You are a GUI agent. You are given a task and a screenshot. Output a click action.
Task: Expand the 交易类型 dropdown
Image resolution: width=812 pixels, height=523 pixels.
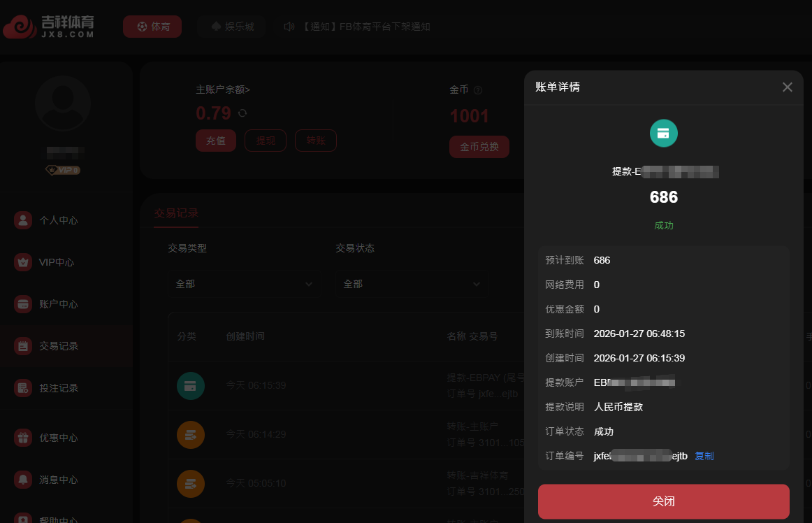point(245,285)
